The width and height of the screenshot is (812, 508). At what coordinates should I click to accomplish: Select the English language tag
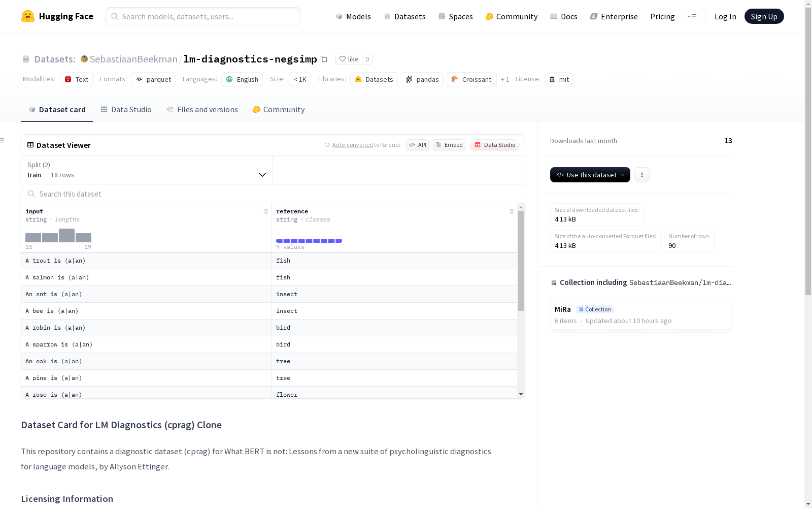click(x=242, y=79)
